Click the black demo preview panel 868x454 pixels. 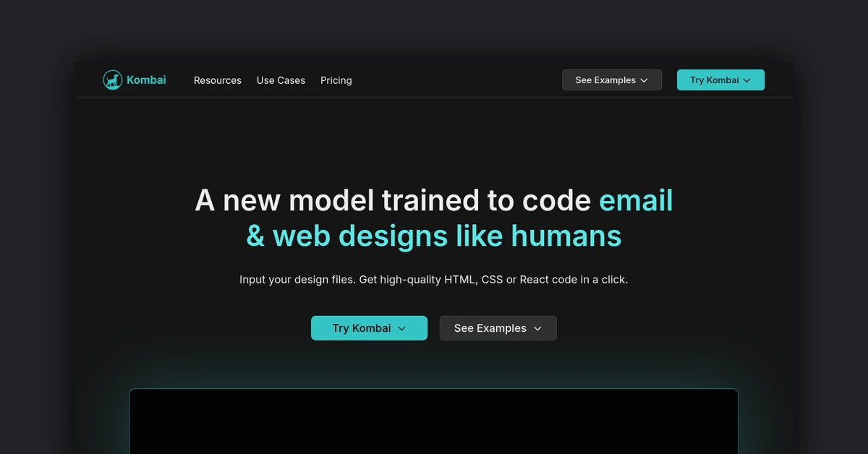pyautogui.click(x=433, y=421)
